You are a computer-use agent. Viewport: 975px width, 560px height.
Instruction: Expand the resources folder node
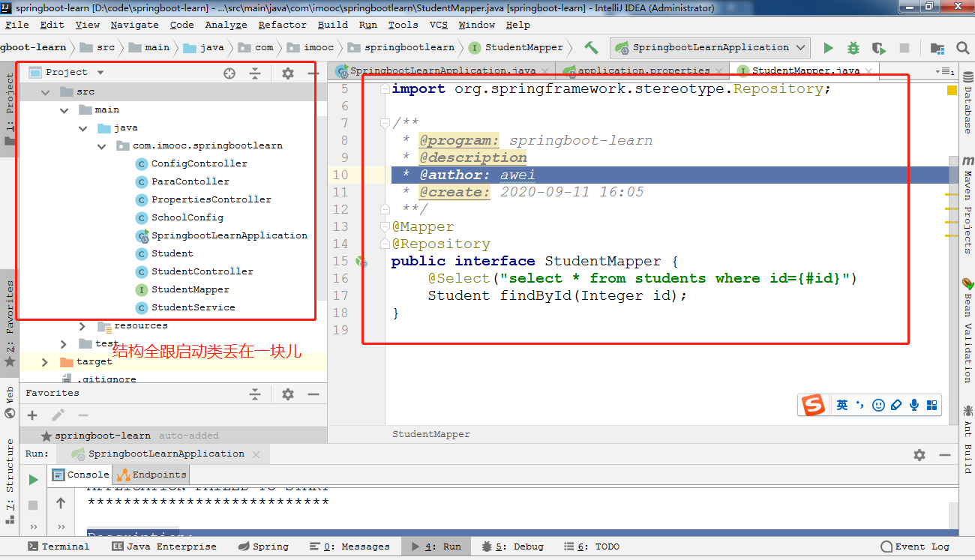(x=83, y=326)
